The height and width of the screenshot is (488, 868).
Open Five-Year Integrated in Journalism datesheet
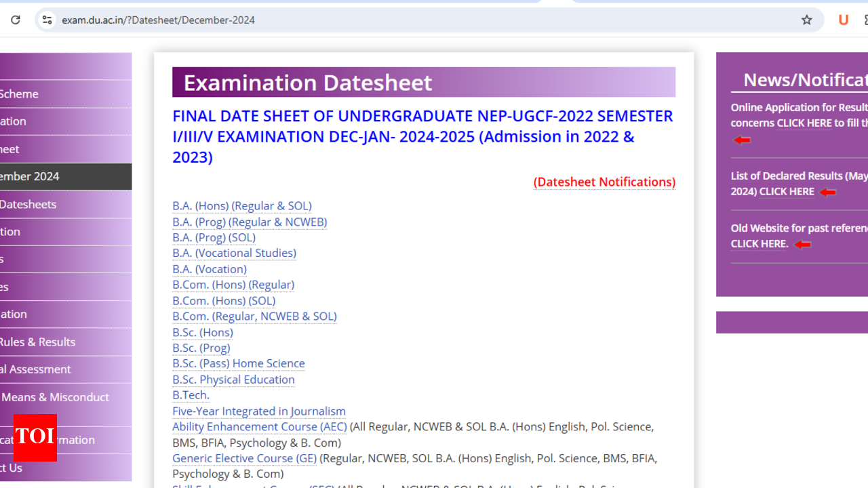click(x=258, y=411)
